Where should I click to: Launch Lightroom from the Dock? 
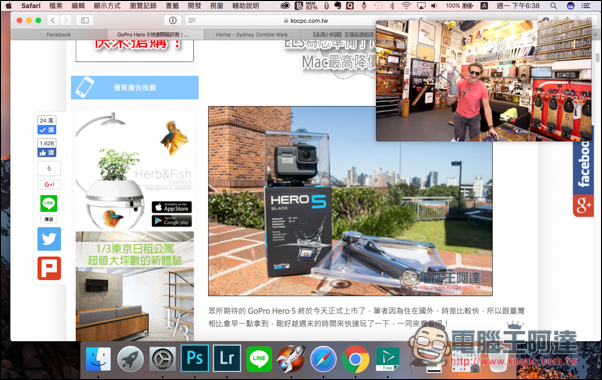click(x=227, y=359)
